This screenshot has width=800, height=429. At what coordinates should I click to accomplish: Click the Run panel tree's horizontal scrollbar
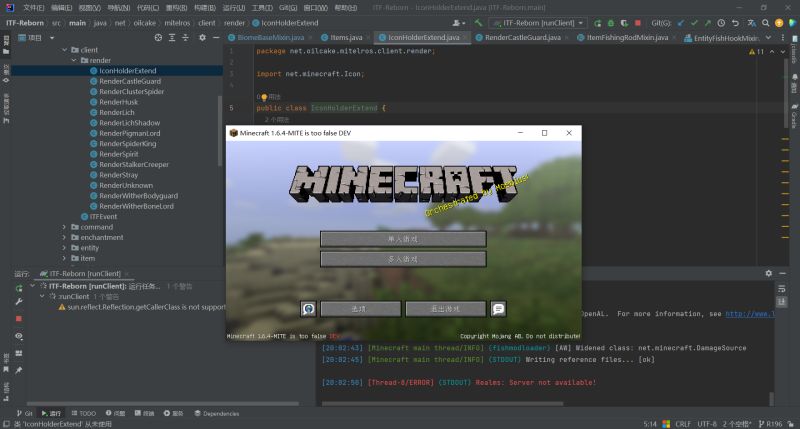tap(162, 403)
